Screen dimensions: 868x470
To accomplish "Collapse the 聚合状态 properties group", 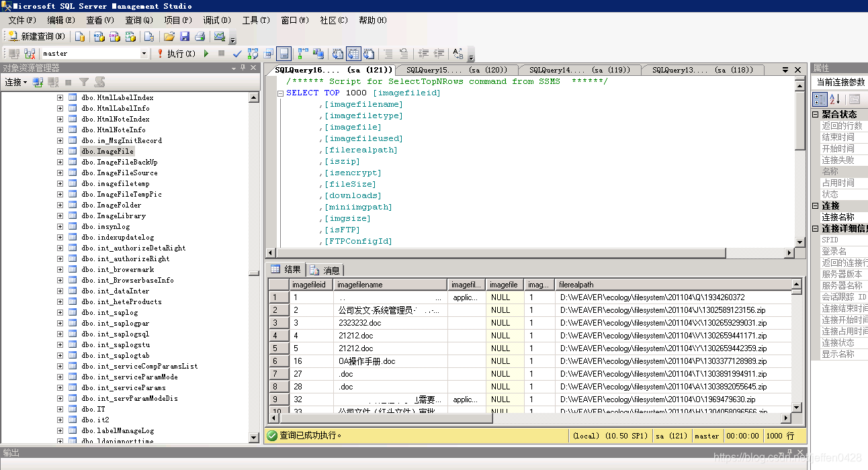I will point(816,115).
